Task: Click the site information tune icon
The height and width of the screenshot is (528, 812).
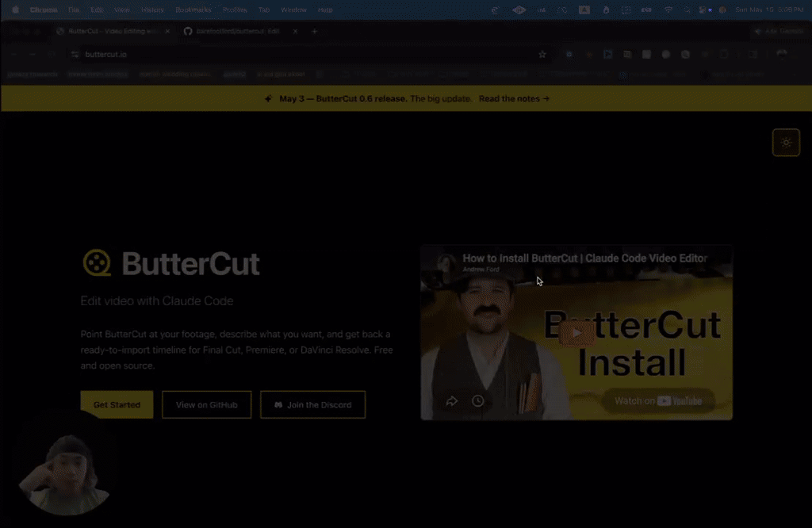Action: pos(75,55)
